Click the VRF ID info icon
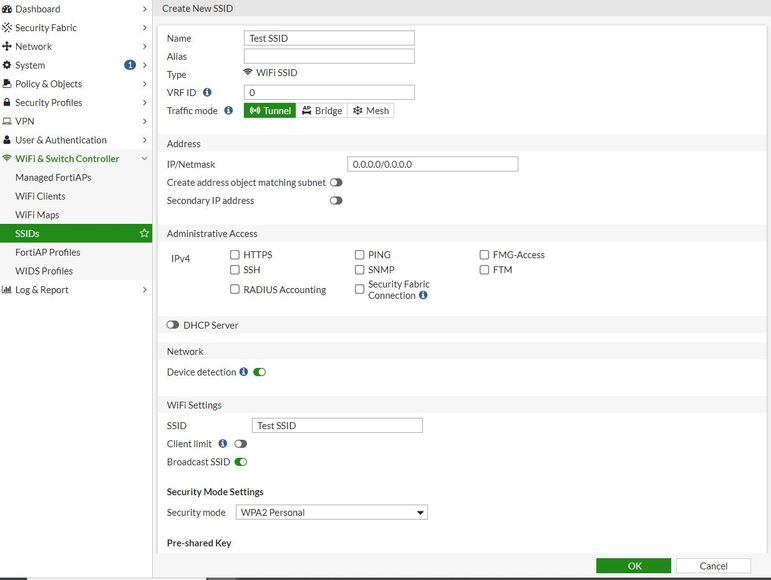The width and height of the screenshot is (771, 580). point(207,92)
